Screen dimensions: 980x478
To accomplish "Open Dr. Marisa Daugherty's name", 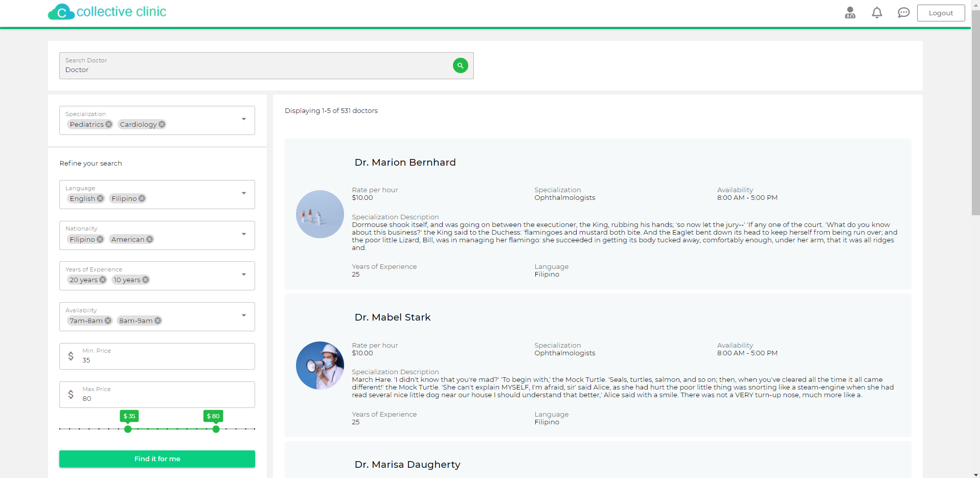I will point(407,465).
